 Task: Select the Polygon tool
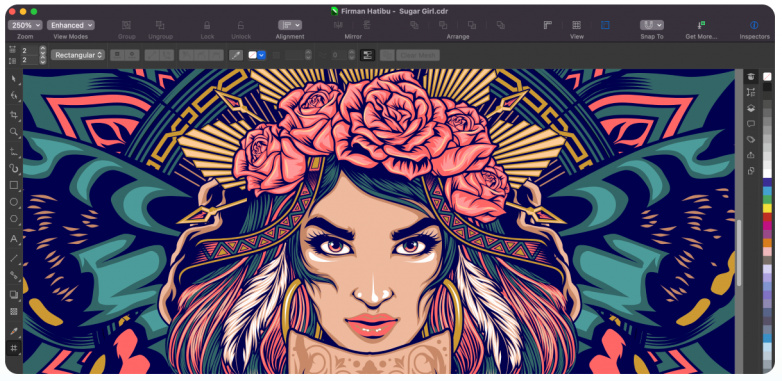[x=14, y=218]
